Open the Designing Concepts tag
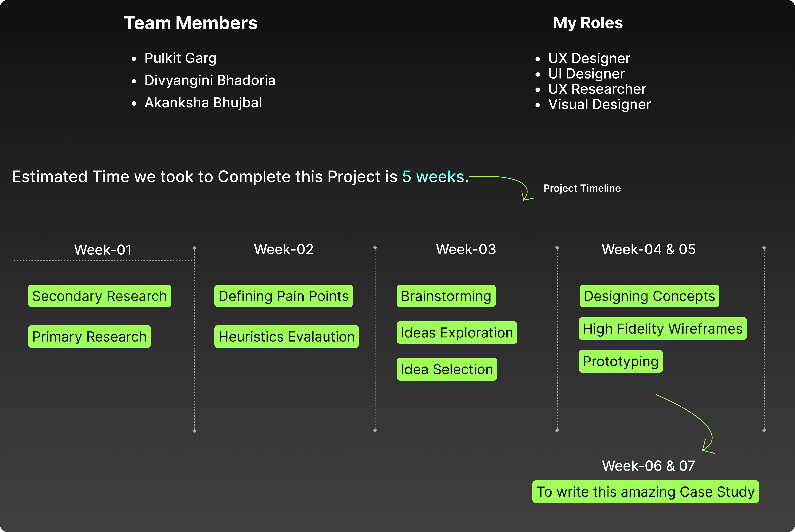 tap(649, 296)
